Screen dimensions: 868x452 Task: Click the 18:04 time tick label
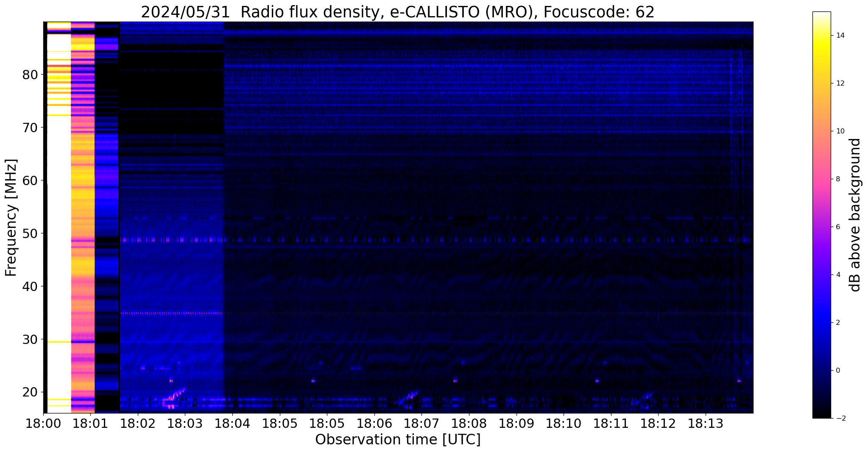pyautogui.click(x=232, y=423)
